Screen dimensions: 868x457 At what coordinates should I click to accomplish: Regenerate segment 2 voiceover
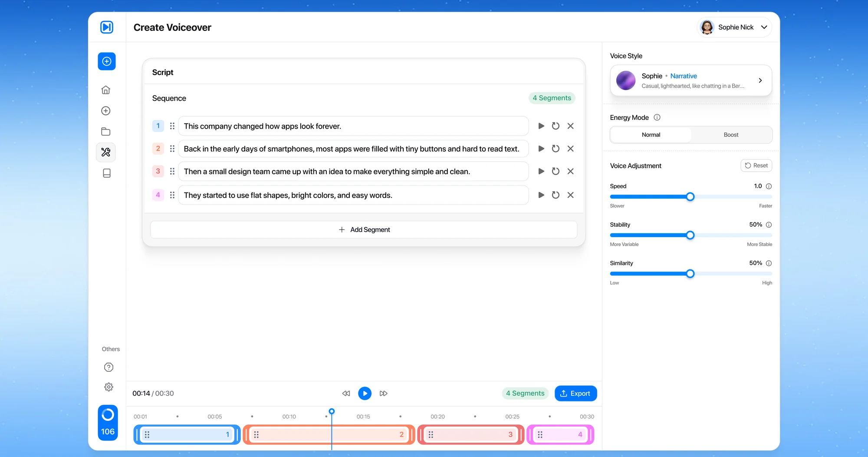556,149
